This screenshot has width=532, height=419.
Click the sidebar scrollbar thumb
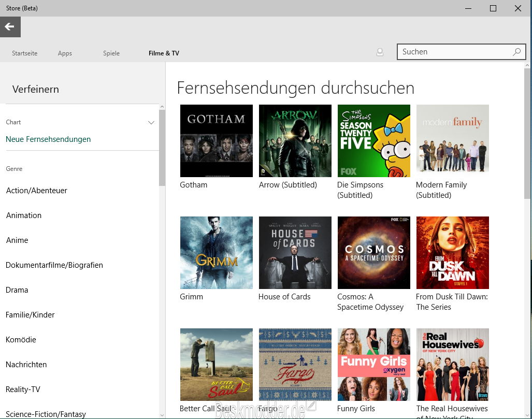coord(162,148)
